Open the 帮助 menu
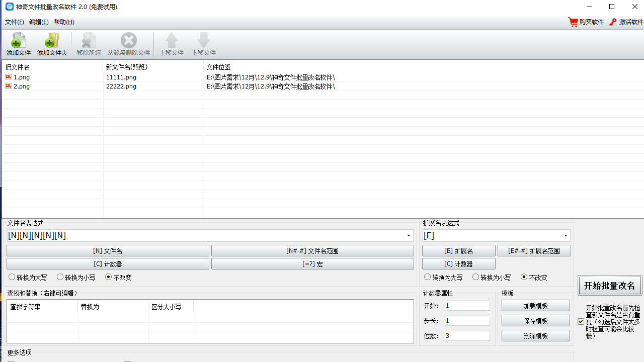Screen dimensions: 644x362 click(x=65, y=22)
